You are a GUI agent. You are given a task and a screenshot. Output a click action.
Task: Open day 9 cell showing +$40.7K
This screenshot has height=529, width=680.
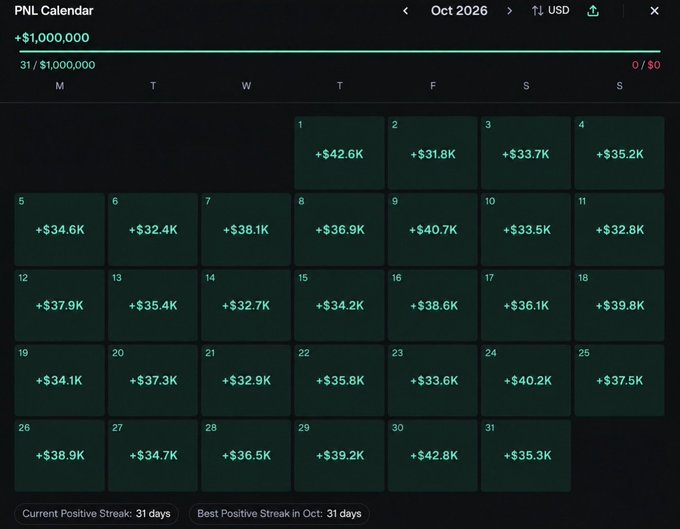tap(433, 229)
